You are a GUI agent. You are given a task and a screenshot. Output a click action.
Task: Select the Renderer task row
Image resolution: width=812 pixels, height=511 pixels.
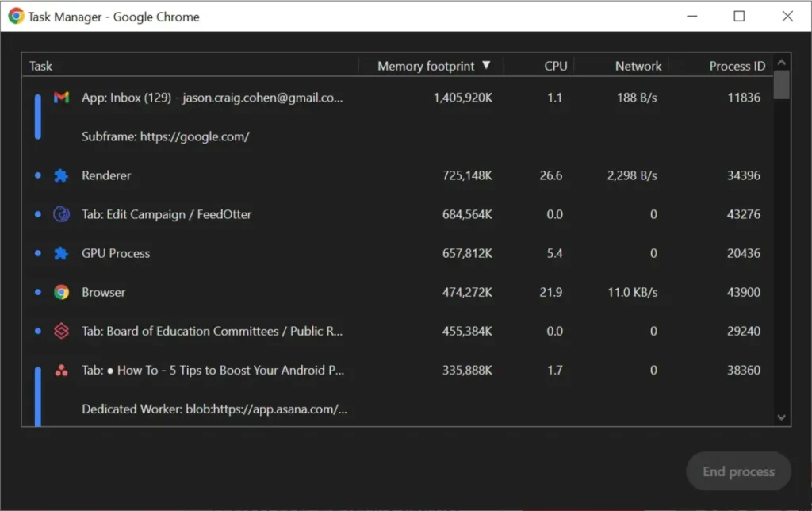[398, 175]
